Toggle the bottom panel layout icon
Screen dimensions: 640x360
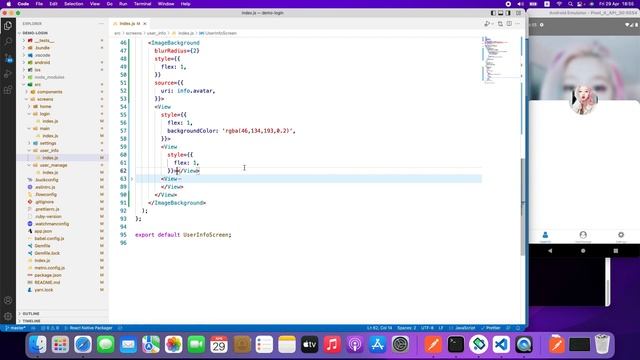[500, 13]
